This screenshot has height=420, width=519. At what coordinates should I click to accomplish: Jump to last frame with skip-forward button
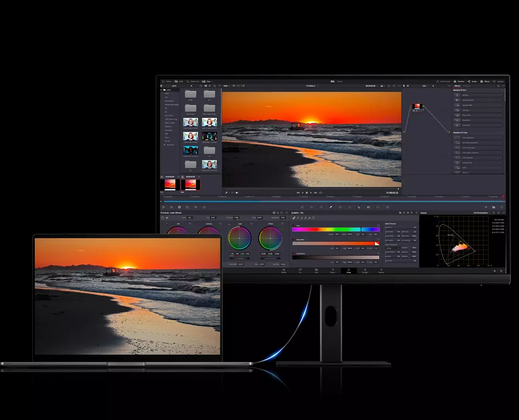click(x=315, y=193)
